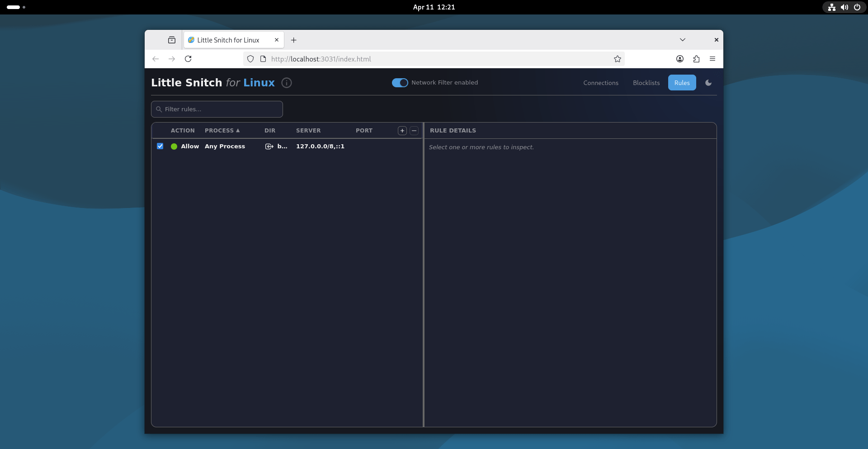Screen dimensions: 868x449
Task: Click the outgoing direction icon on the Allow rule
Action: [269, 147]
